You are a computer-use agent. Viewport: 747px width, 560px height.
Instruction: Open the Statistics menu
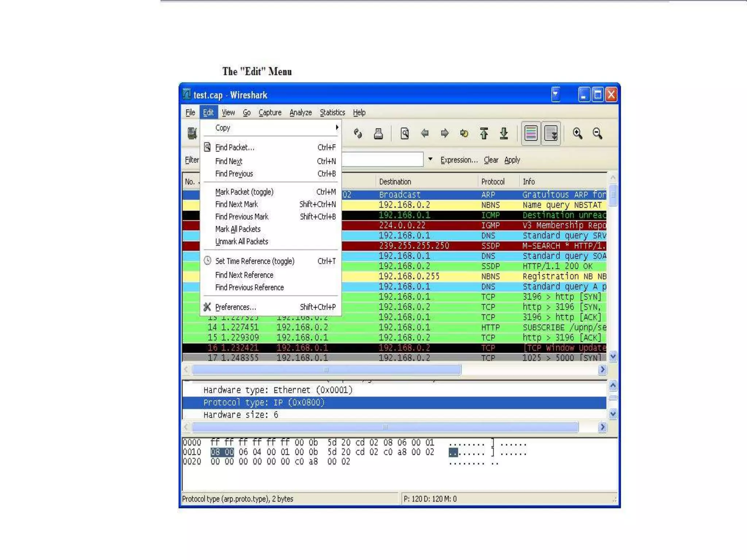click(332, 113)
